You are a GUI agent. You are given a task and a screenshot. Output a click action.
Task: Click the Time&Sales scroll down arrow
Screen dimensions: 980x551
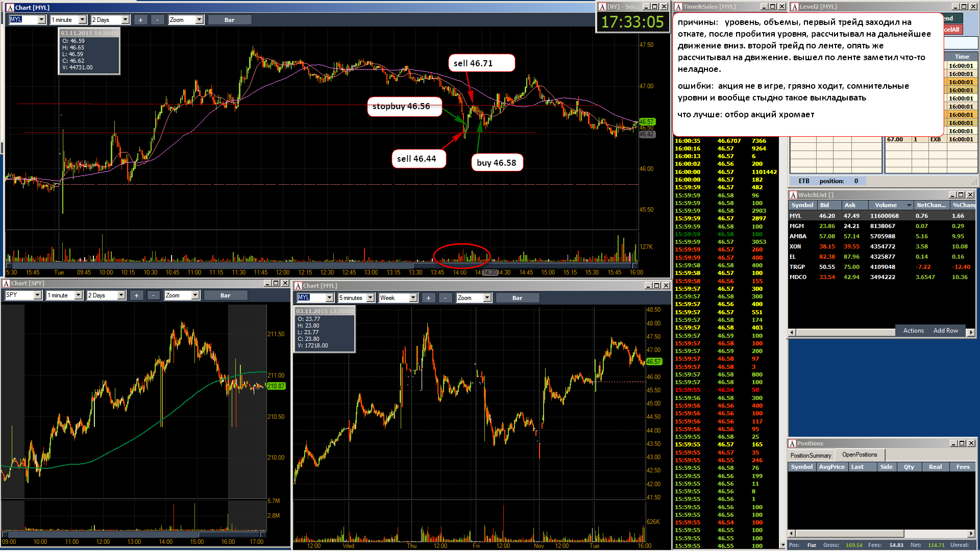pos(783,545)
